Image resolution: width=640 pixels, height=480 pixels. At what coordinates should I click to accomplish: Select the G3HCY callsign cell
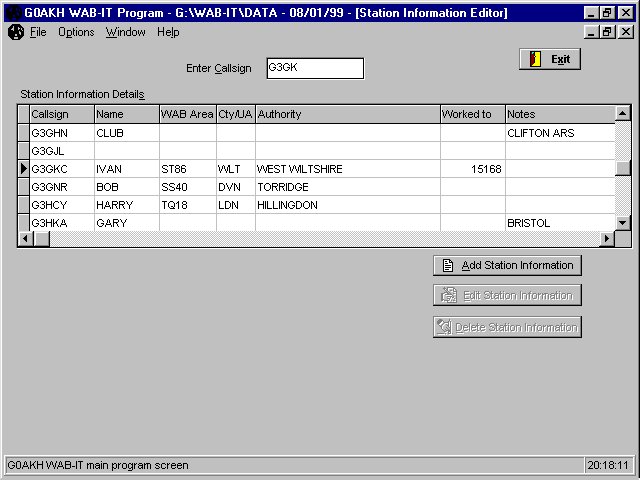(62, 205)
